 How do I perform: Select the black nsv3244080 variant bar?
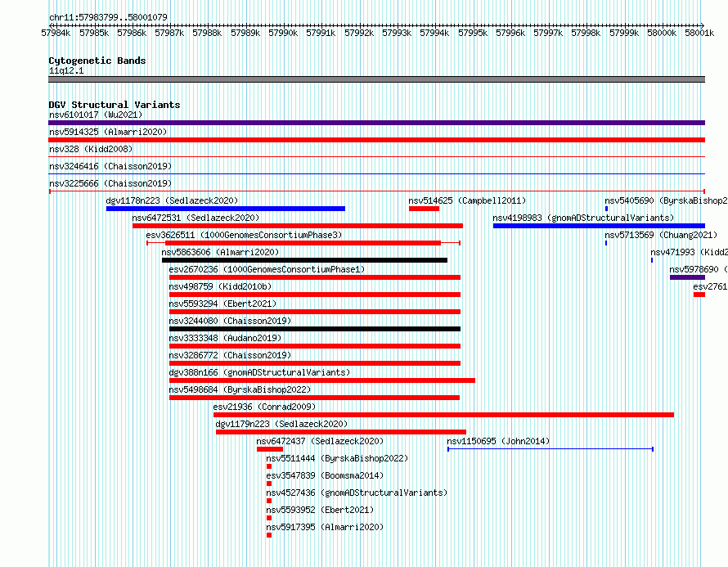315,329
